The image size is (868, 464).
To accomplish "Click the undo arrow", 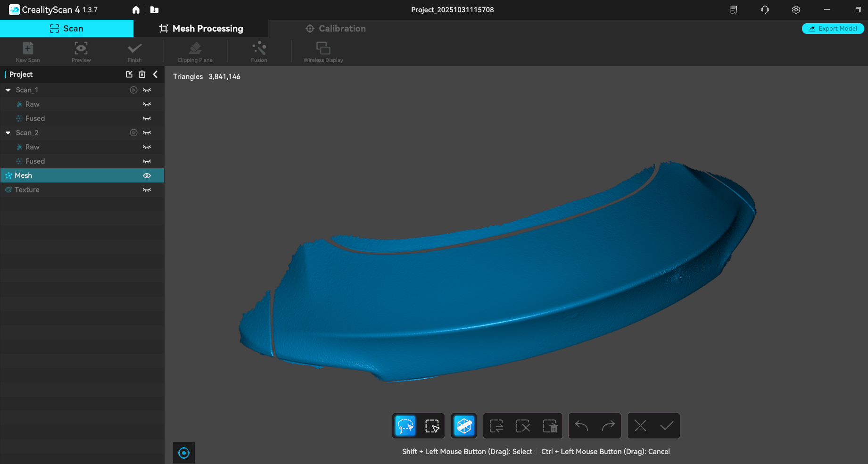I will click(x=581, y=426).
